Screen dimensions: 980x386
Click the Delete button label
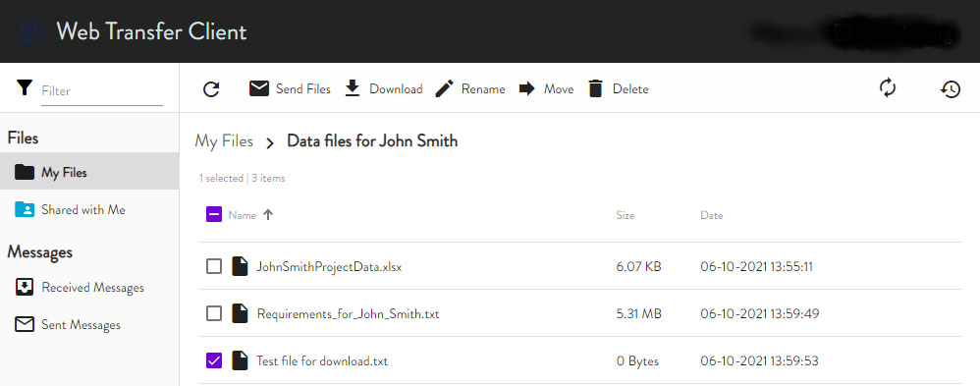click(630, 88)
